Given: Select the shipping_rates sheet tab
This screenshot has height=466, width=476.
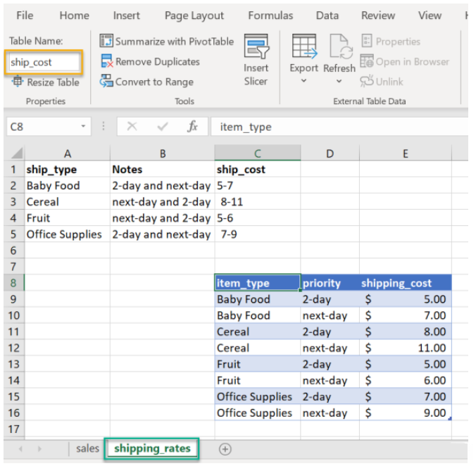Looking at the screenshot, I should (152, 448).
